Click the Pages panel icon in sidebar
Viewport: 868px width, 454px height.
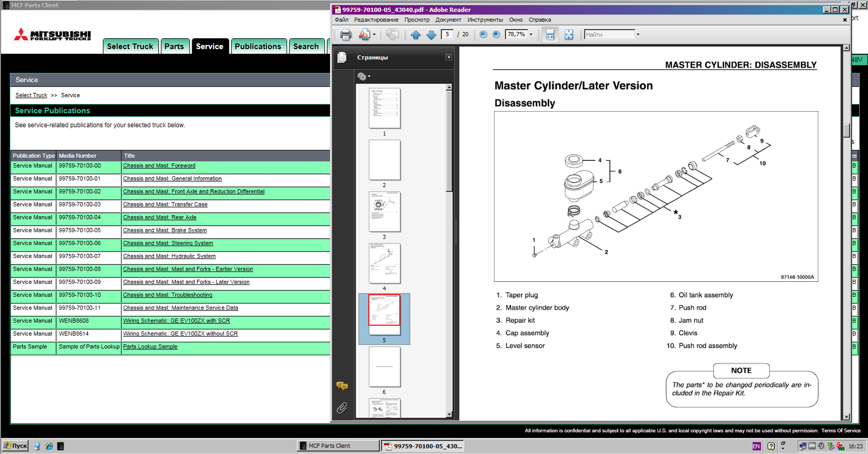coord(342,58)
